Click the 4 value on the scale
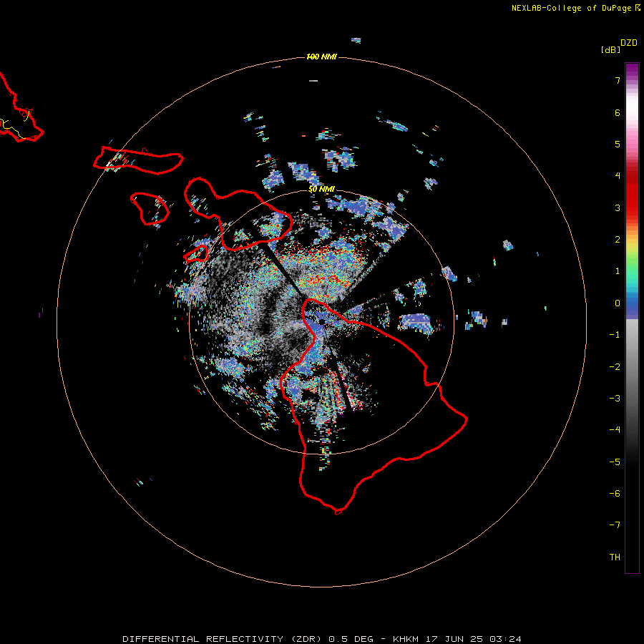644x644 pixels. point(618,176)
